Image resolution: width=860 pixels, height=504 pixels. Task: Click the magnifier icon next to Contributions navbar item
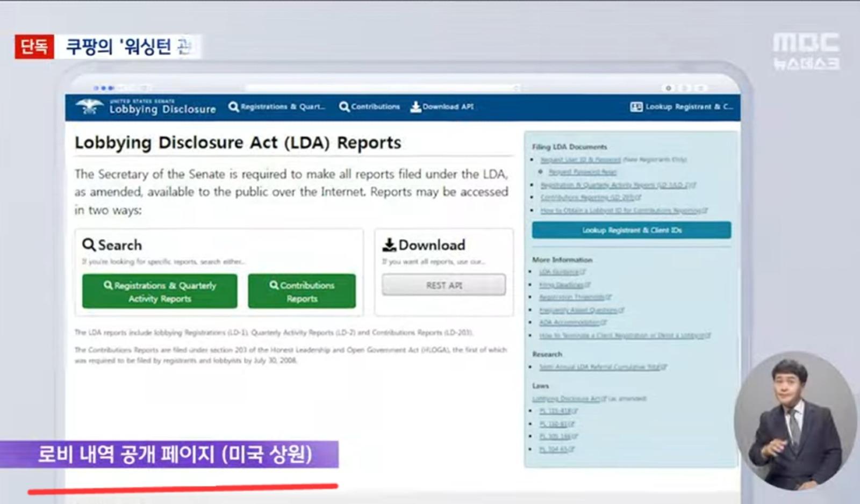tap(343, 106)
